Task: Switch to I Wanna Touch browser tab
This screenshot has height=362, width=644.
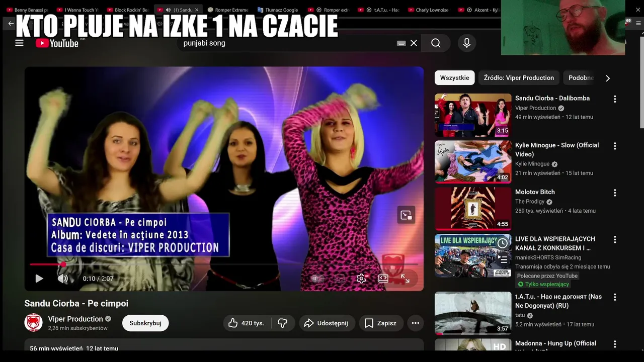Action: [78, 10]
